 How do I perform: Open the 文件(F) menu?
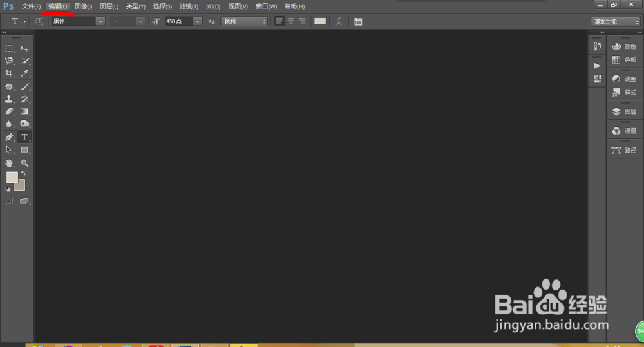[x=31, y=6]
